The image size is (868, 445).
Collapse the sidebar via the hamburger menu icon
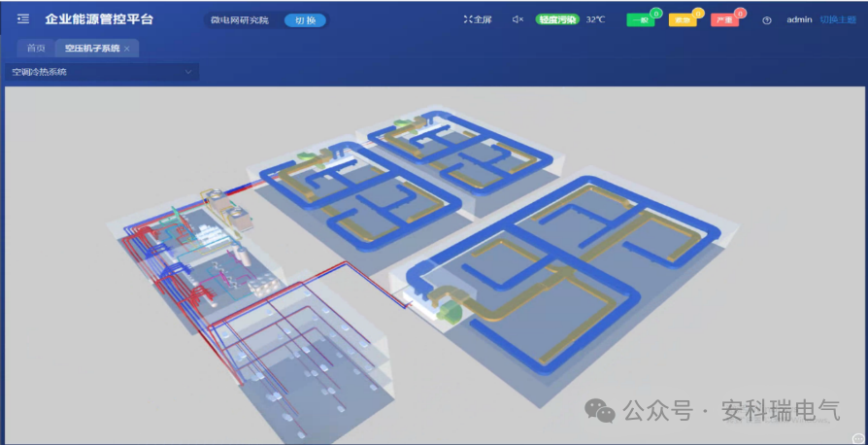coord(23,19)
